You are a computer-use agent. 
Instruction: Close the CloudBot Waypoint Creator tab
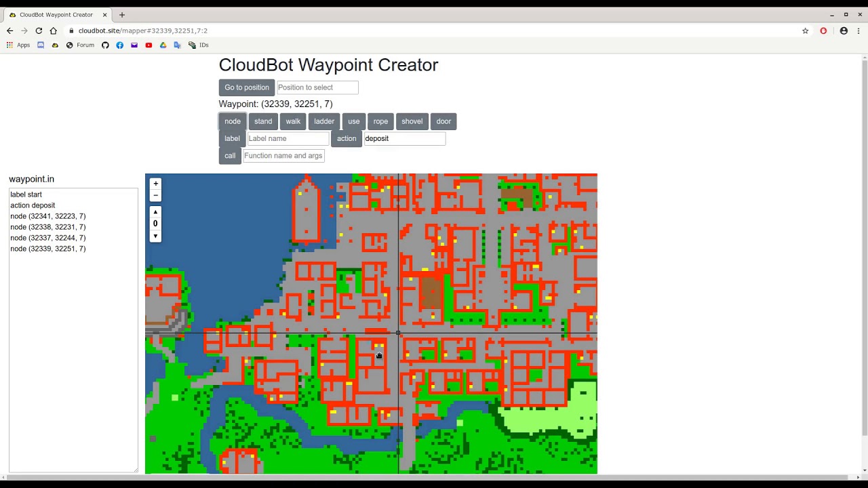105,14
